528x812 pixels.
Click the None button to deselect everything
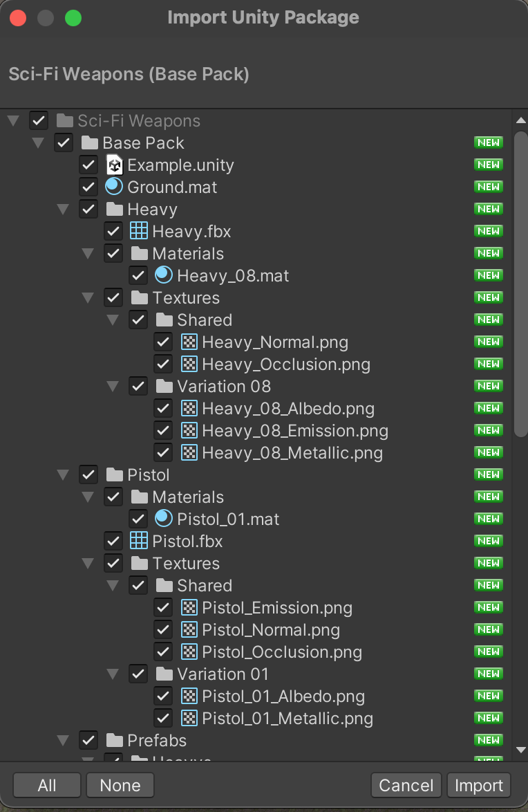120,785
